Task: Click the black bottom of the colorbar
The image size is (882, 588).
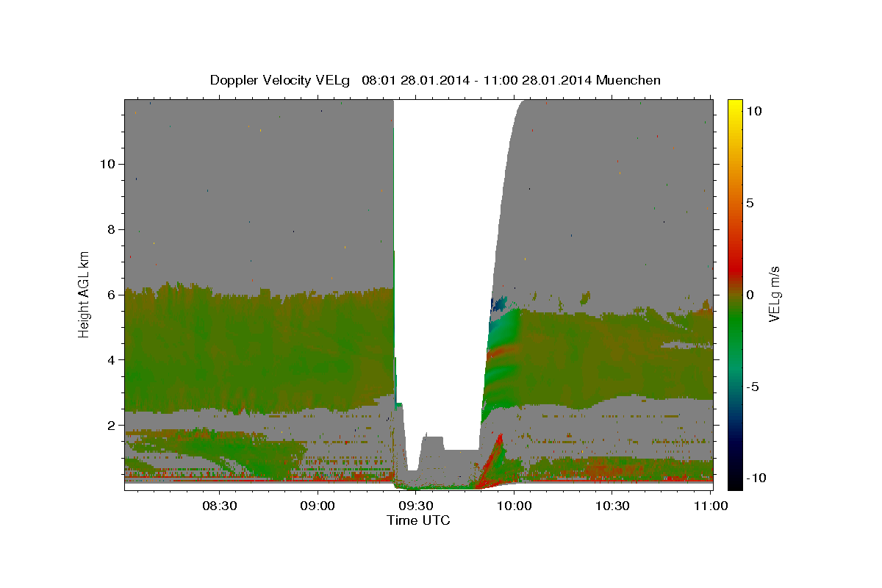Action: 735,483
